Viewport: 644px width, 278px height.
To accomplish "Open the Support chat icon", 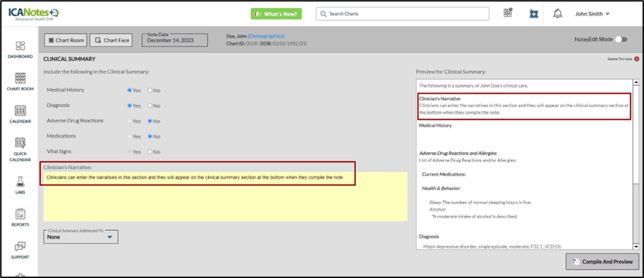I will [20, 247].
